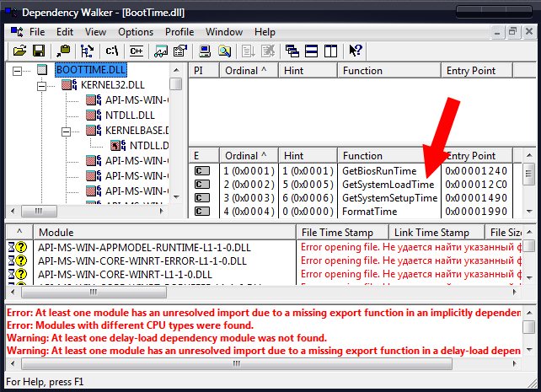
Task: Click the exports list scroll down arrow
Action: (529, 212)
